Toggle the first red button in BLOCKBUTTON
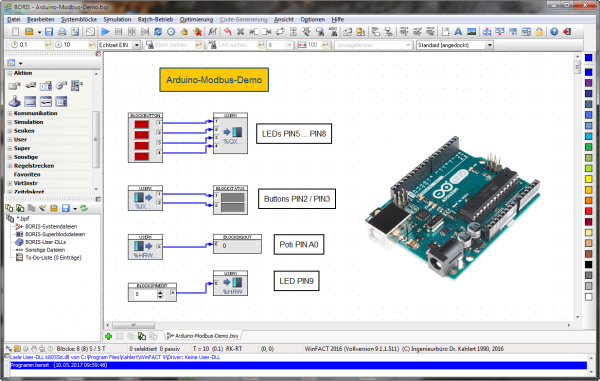 pyautogui.click(x=142, y=124)
